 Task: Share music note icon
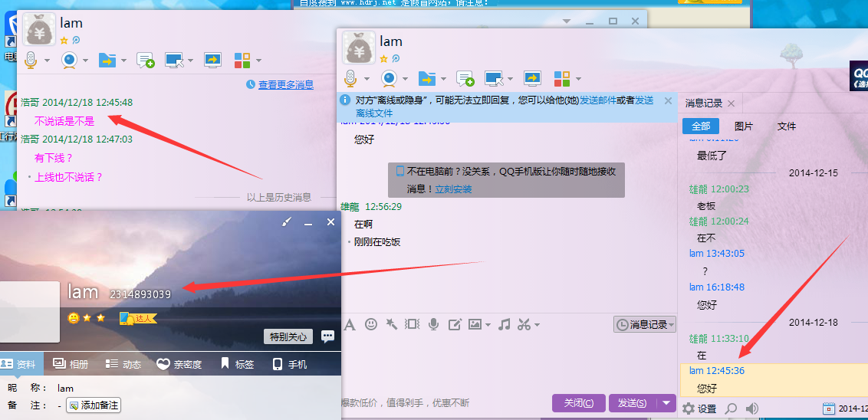pyautogui.click(x=504, y=324)
